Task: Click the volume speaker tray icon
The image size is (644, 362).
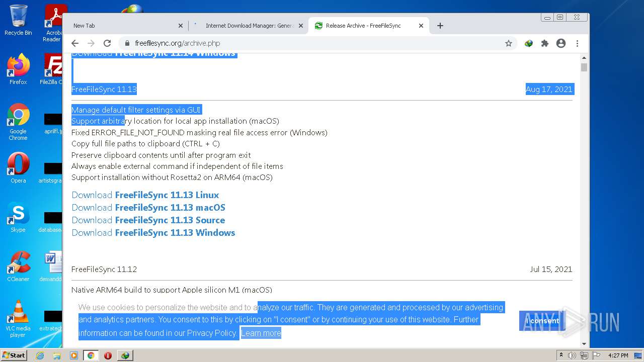Action: click(572, 355)
